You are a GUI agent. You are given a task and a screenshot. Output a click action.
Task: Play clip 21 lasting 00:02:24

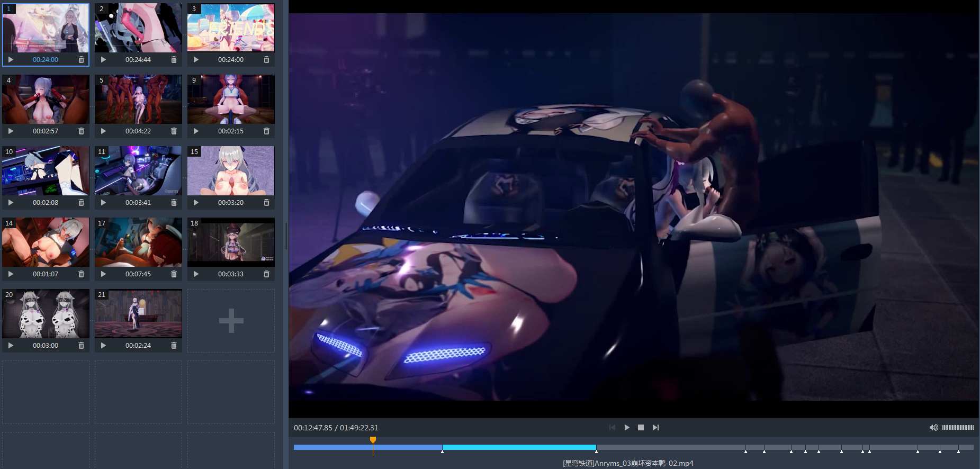pyautogui.click(x=103, y=346)
